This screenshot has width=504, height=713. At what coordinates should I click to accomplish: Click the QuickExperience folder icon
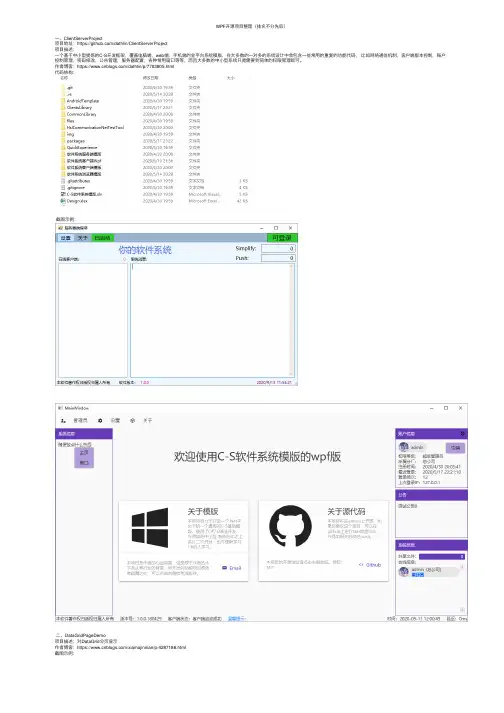pyautogui.click(x=63, y=148)
